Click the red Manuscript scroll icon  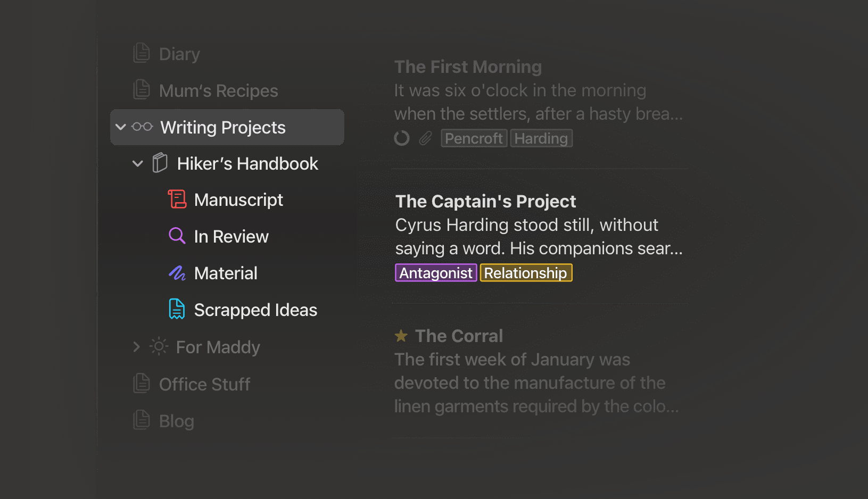point(177,199)
